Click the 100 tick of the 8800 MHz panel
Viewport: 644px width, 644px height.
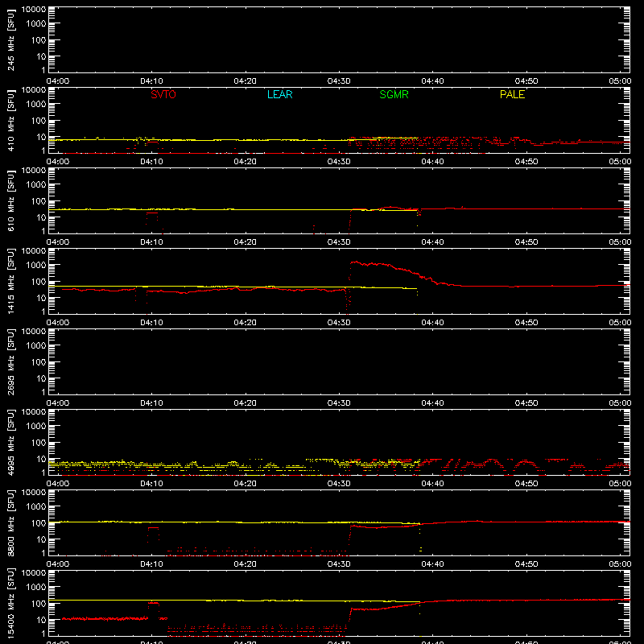click(39, 523)
